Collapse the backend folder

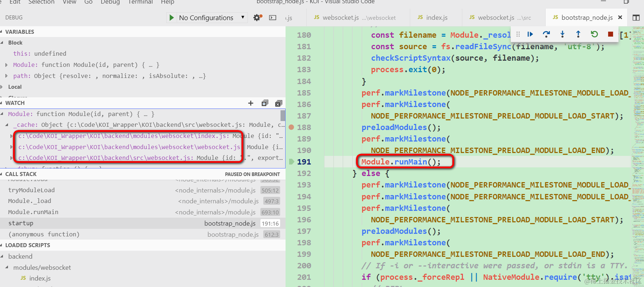tap(2, 256)
